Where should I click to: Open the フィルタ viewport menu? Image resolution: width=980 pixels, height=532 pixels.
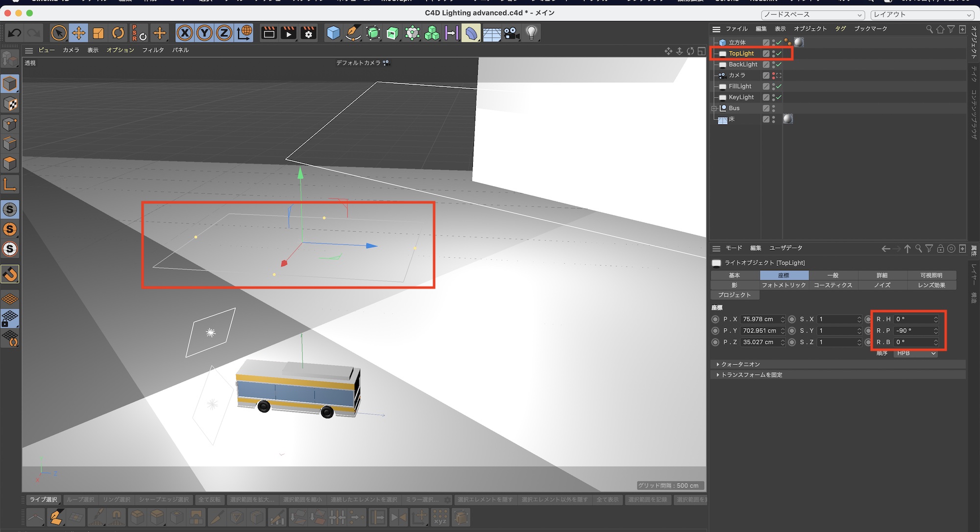153,50
